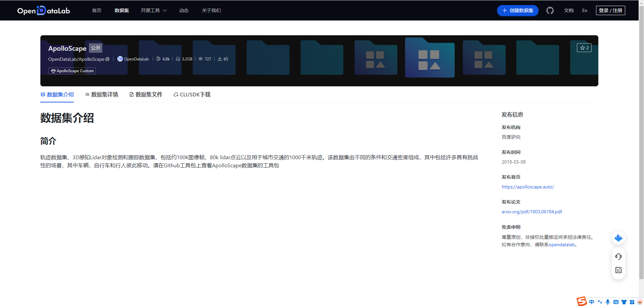
Task: Open https://apolloscape.auto/ homepage link
Action: pos(528,187)
